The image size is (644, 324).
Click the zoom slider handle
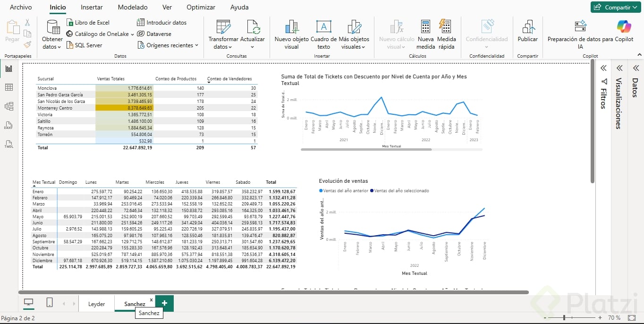(x=564, y=318)
